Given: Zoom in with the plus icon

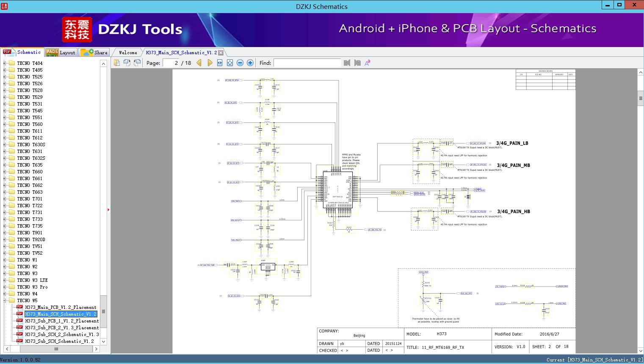Looking at the screenshot, I should (250, 63).
